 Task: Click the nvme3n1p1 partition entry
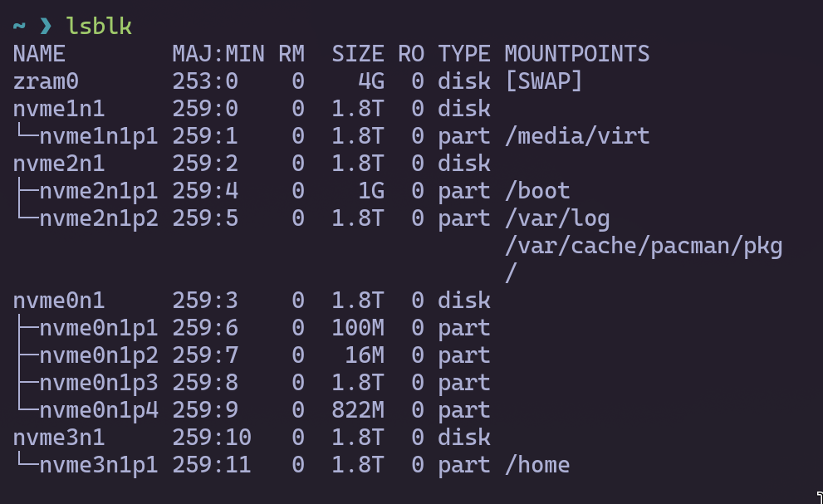[x=98, y=464]
